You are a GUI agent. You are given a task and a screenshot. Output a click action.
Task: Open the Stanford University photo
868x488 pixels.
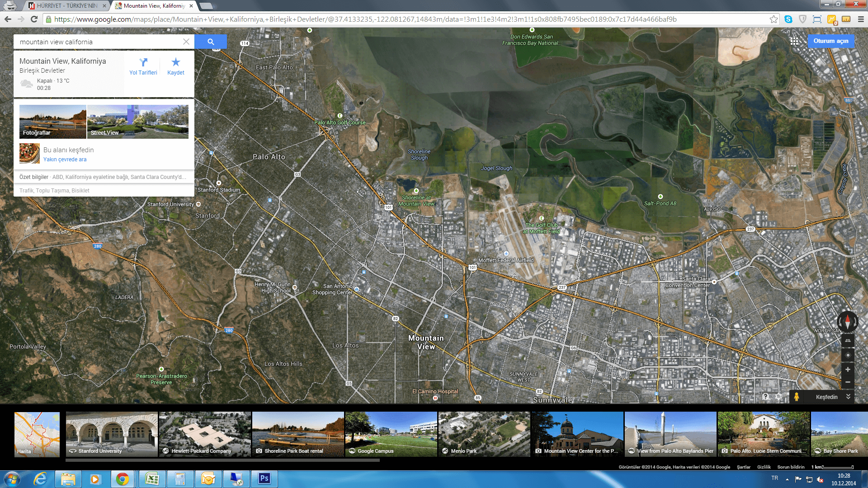point(112,434)
